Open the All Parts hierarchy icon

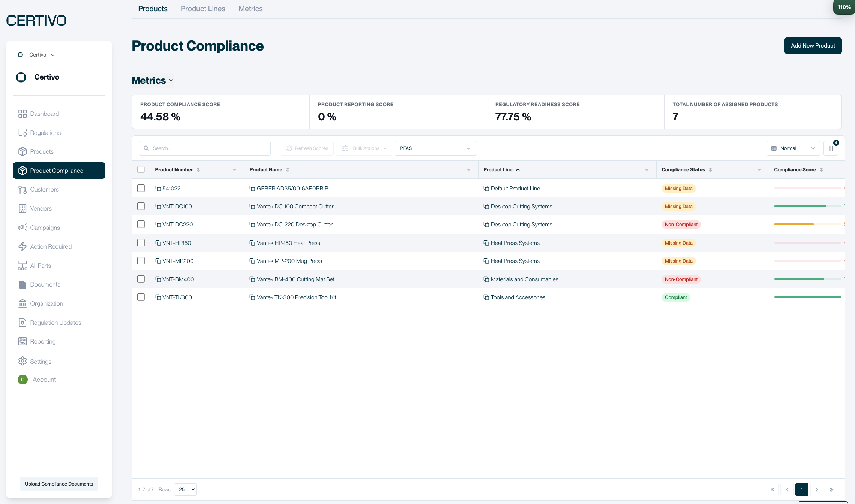pyautogui.click(x=22, y=265)
